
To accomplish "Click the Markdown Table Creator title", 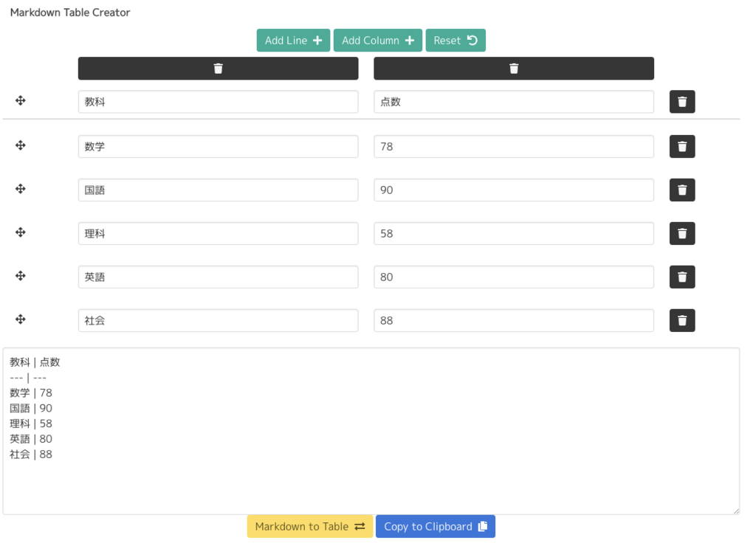I will pyautogui.click(x=70, y=13).
